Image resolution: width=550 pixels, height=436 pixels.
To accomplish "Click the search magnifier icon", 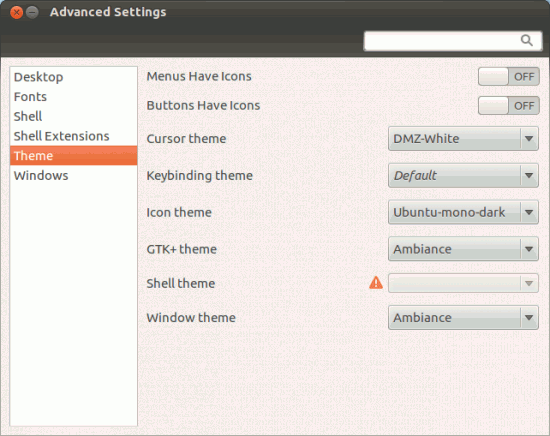I will pos(526,41).
